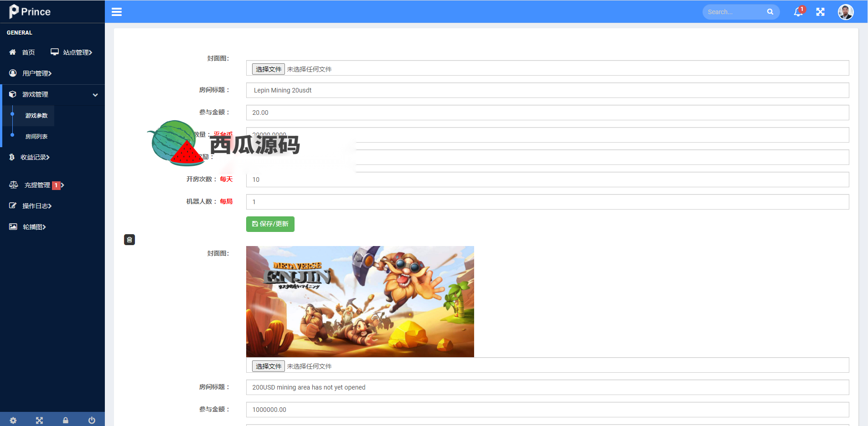Click 参与金额 field showing 20.00

548,113
